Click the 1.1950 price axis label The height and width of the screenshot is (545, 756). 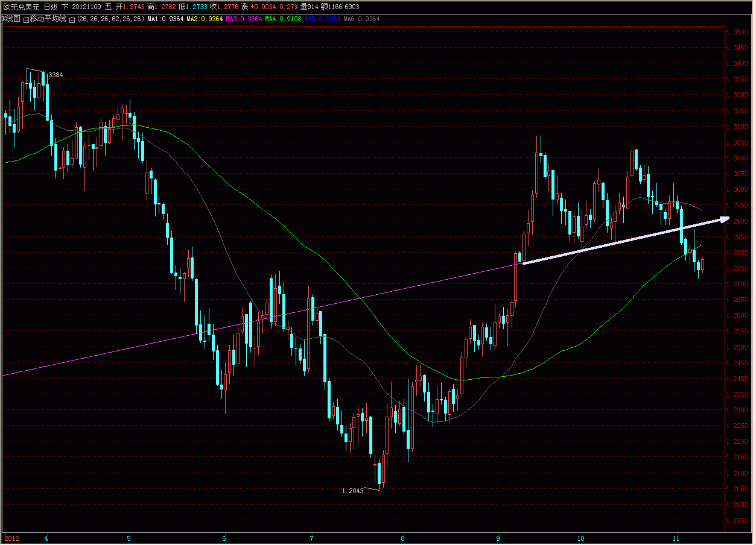739,520
